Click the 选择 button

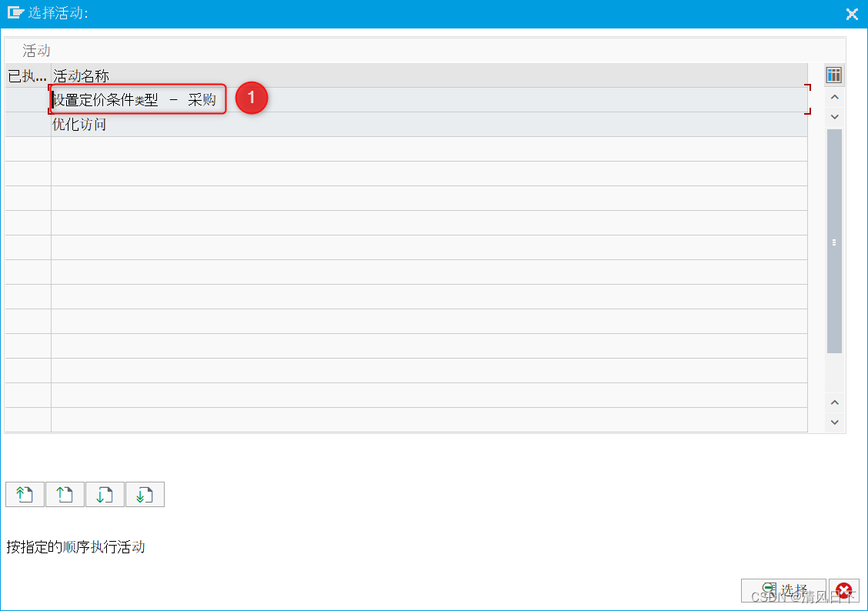click(x=783, y=590)
